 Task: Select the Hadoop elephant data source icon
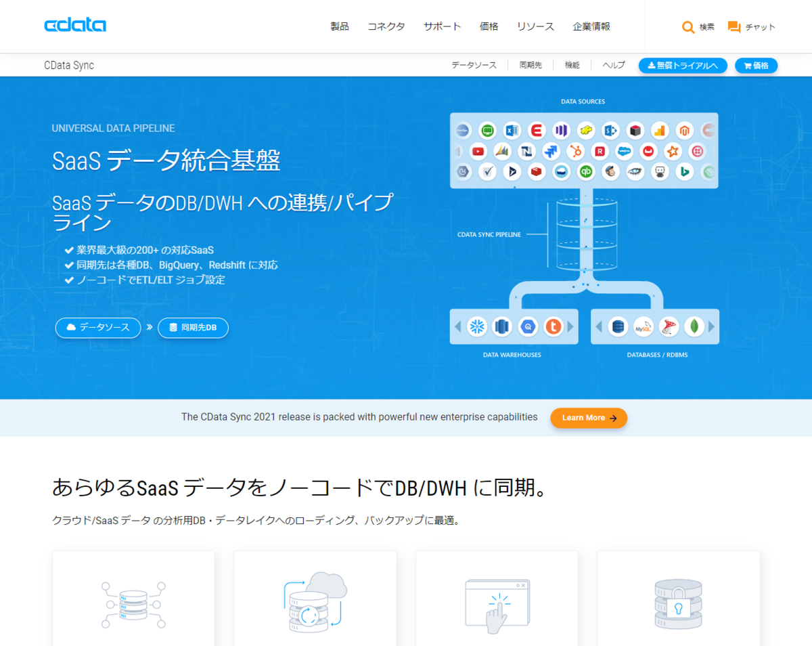[586, 130]
